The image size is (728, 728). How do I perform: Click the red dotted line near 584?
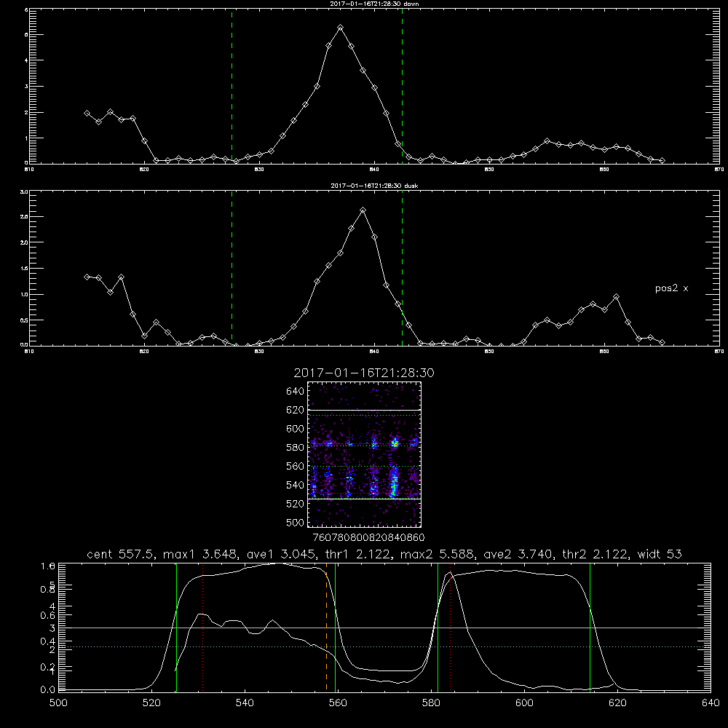451,627
